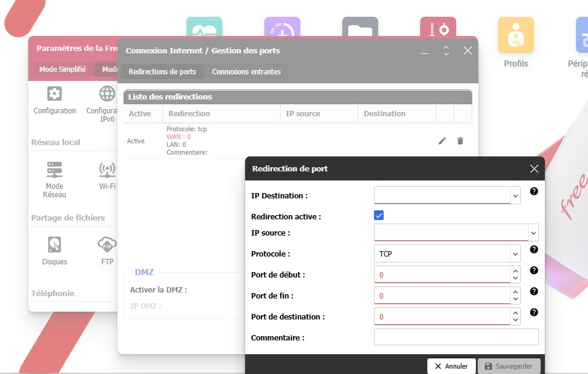The height and width of the screenshot is (374, 588).
Task: Open the FTP sharing icon
Action: coord(107,245)
